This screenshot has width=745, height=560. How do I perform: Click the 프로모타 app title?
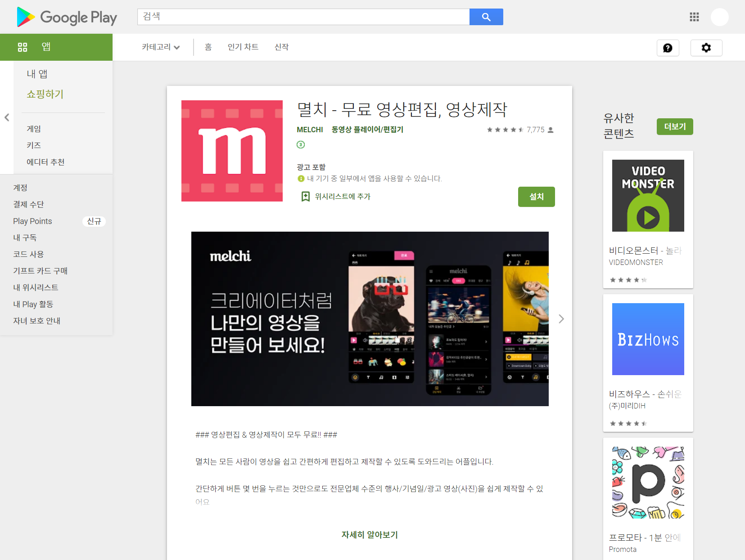coord(645,538)
